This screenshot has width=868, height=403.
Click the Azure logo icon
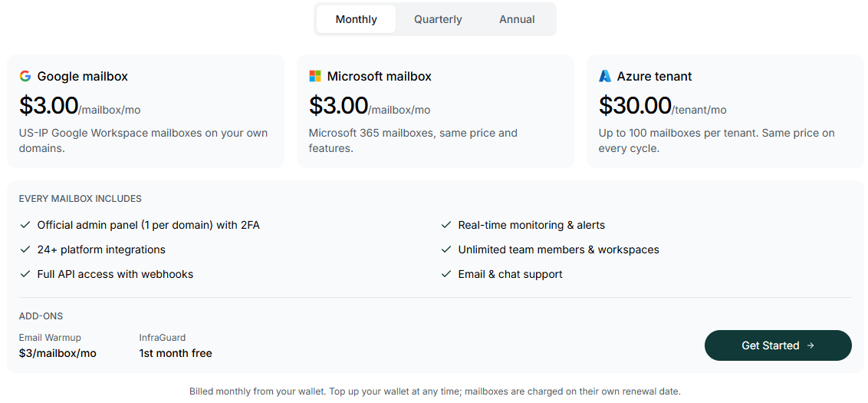click(x=605, y=76)
